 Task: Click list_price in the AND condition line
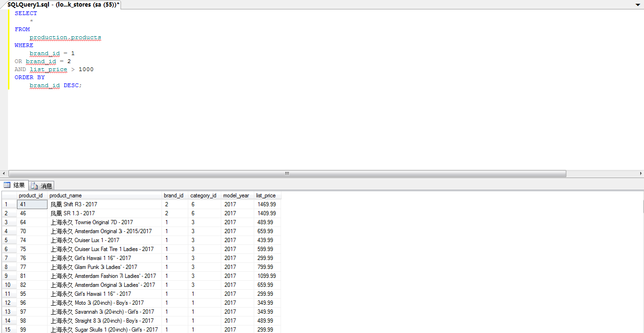click(x=48, y=69)
